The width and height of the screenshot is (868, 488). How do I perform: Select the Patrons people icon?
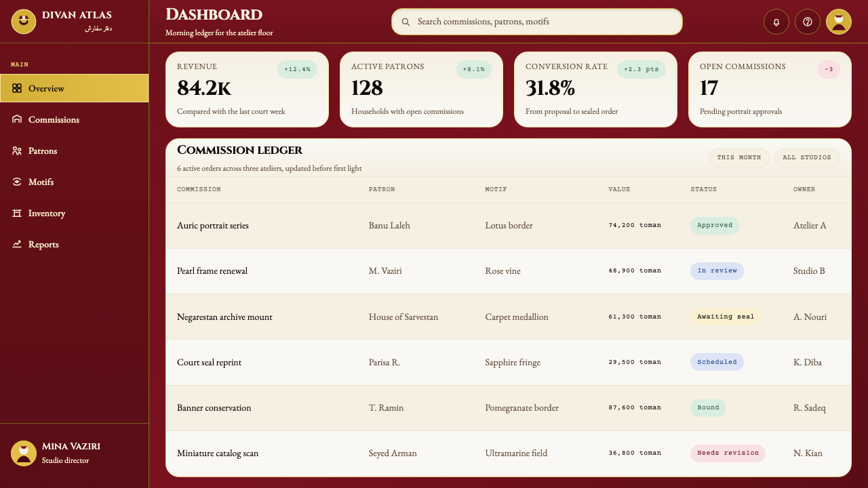pyautogui.click(x=17, y=150)
